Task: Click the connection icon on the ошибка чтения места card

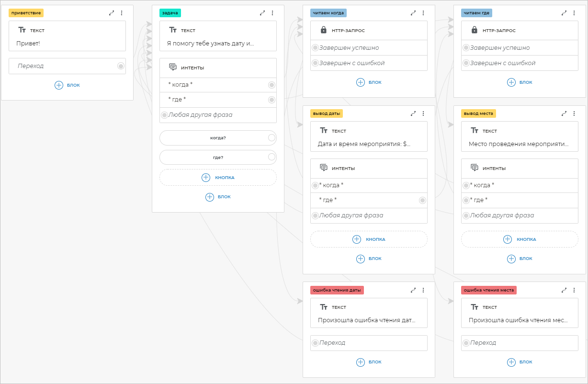Action: coord(564,290)
